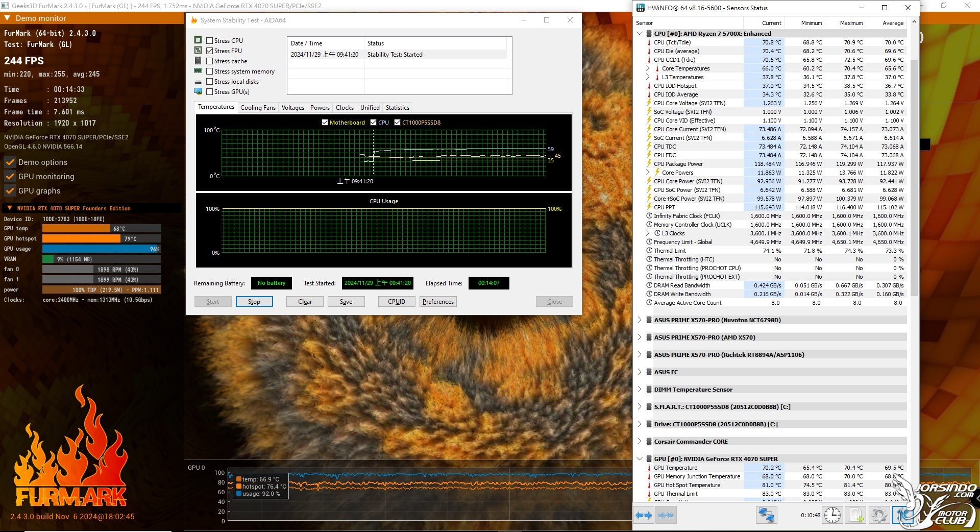Viewport: 980px width, 532px height.
Task: Click the AIDA64 flame title icon
Action: coord(194,20)
